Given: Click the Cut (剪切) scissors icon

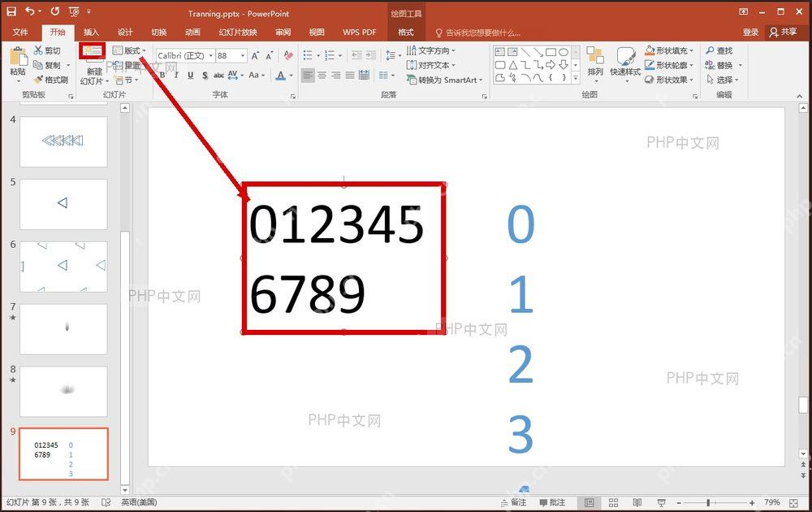Looking at the screenshot, I should coord(38,50).
